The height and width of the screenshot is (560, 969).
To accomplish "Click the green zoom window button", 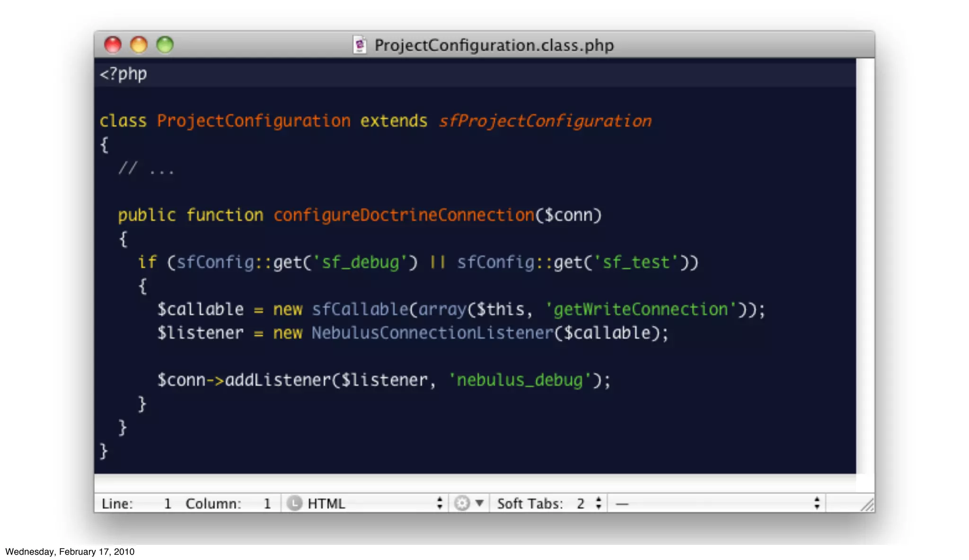I will (x=165, y=45).
